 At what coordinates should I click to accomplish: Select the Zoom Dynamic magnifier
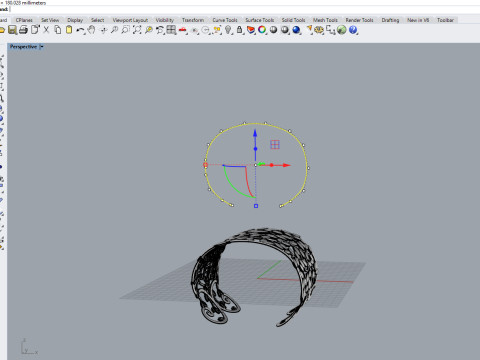point(114,30)
